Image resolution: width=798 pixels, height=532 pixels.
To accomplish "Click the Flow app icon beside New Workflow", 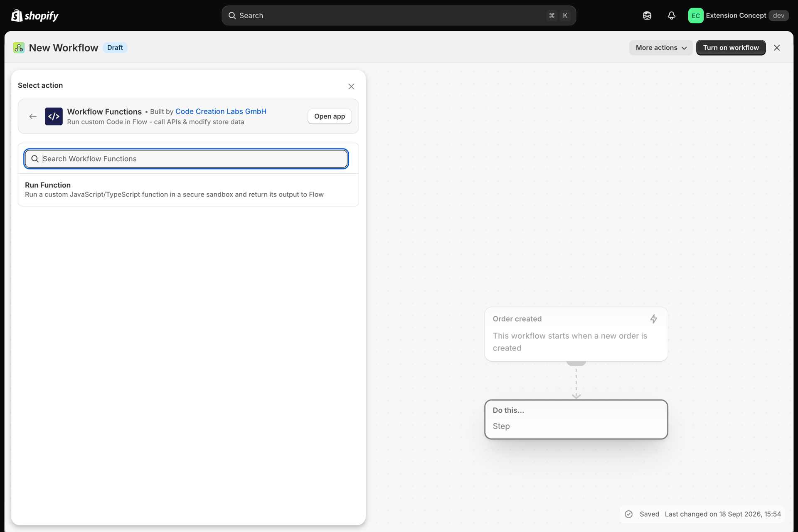I will pyautogui.click(x=19, y=48).
